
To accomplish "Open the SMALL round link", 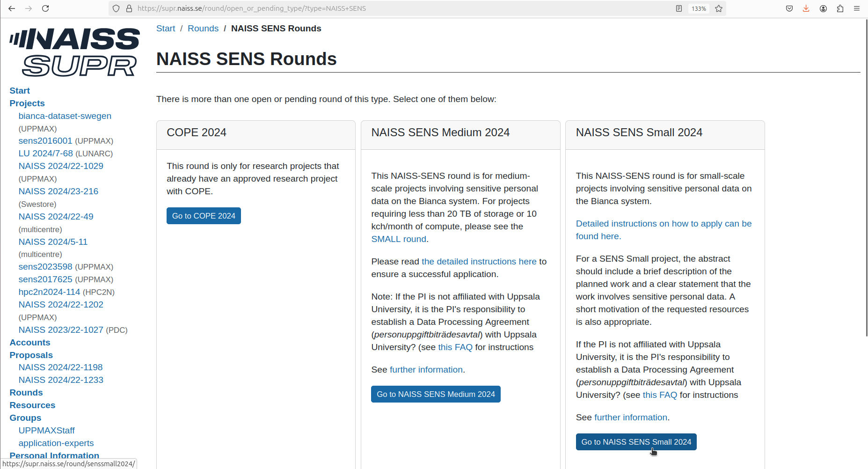I will pyautogui.click(x=398, y=239).
